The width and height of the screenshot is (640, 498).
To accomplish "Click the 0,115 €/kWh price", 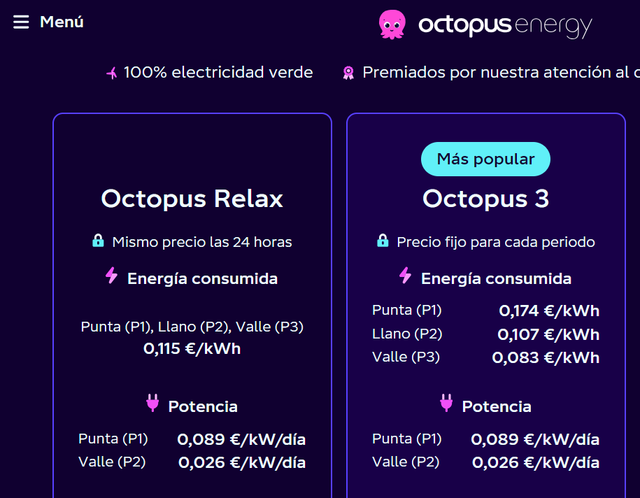I will (192, 349).
